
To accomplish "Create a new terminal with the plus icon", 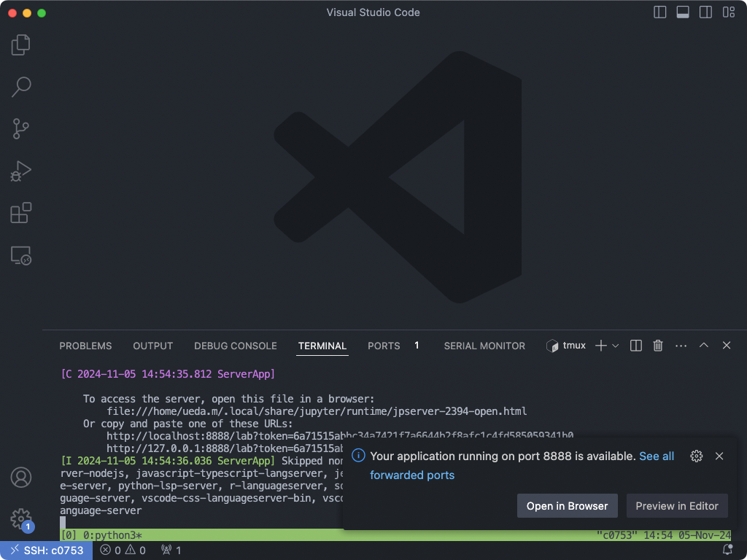I will 601,346.
